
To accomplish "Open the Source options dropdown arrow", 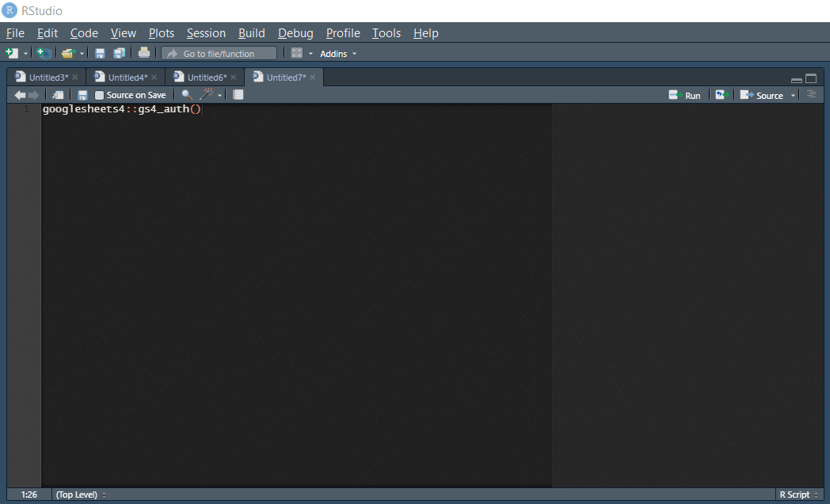I will [x=793, y=96].
